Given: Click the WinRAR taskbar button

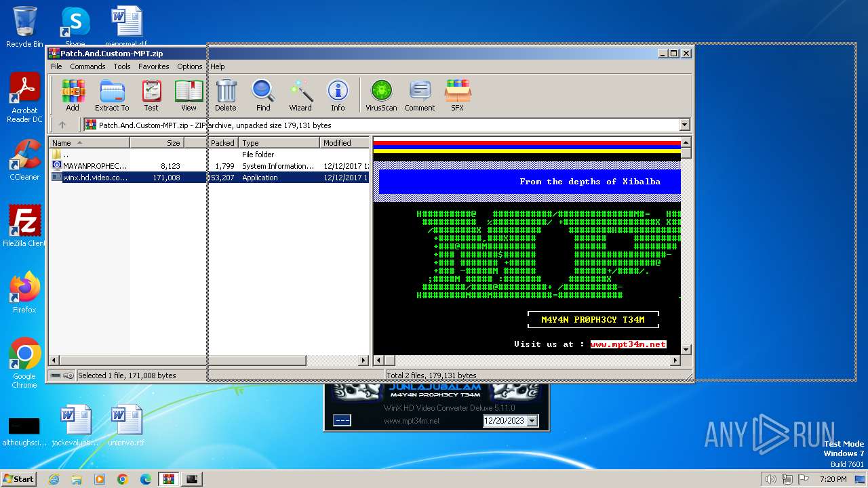Looking at the screenshot, I should point(169,479).
